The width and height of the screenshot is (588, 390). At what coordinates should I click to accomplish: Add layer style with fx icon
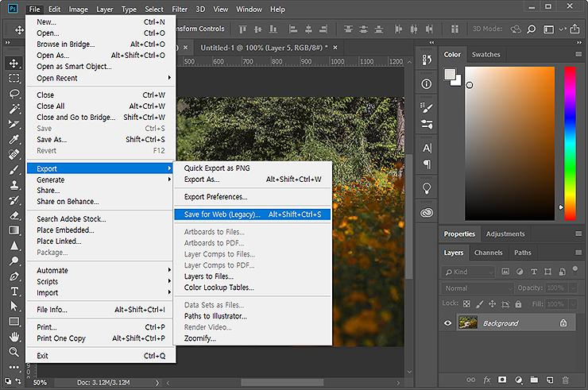click(487, 380)
